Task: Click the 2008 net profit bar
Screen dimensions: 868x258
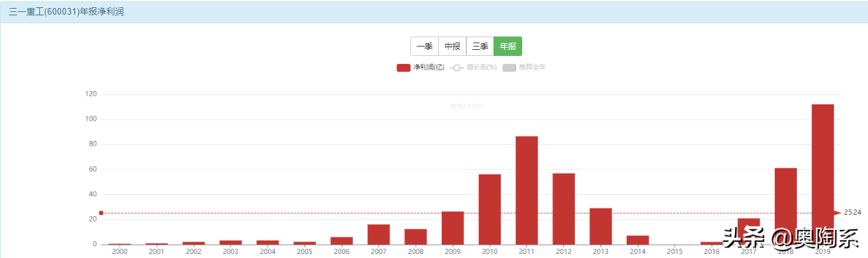Action: [416, 237]
